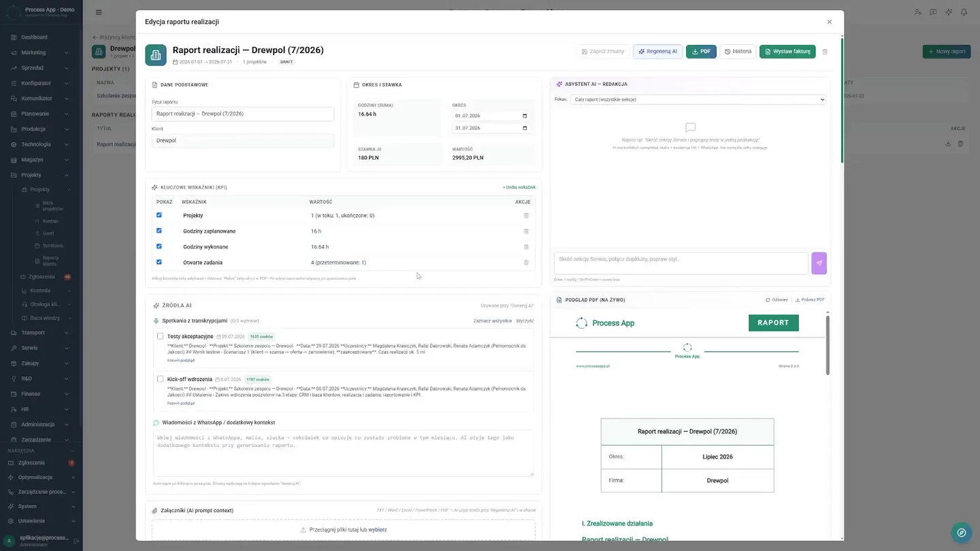Click Rozwiń podgląd under Testy akceptacyjne
Screen dimensions: 980x551
coord(181,361)
